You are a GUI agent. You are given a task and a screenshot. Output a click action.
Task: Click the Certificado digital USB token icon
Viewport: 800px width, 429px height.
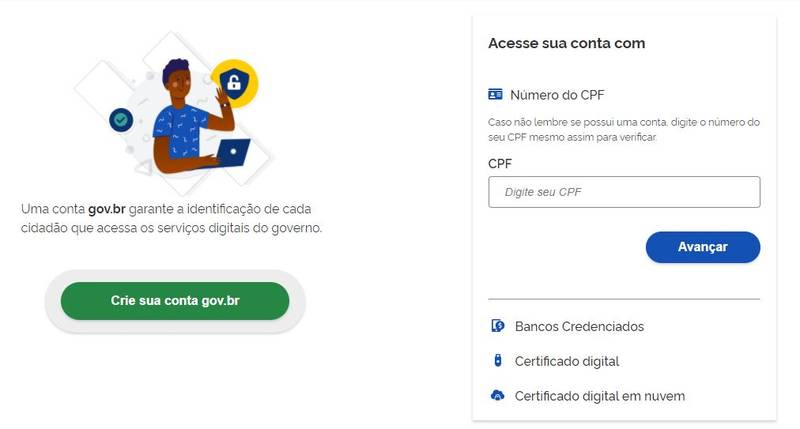click(498, 361)
